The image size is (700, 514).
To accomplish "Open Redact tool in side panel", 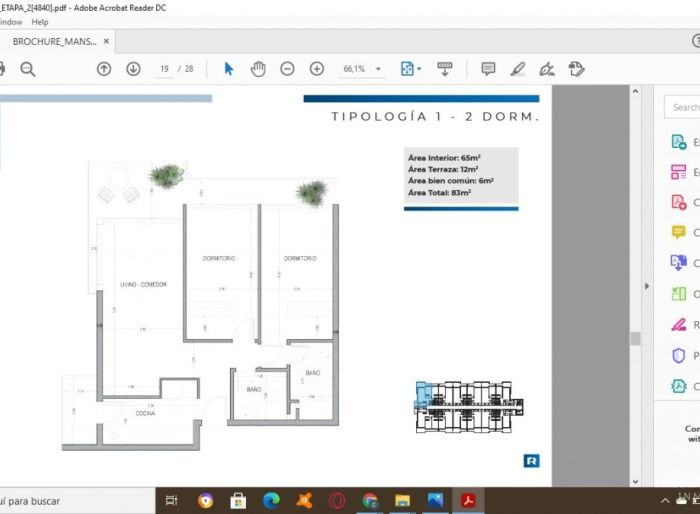I will (679, 324).
